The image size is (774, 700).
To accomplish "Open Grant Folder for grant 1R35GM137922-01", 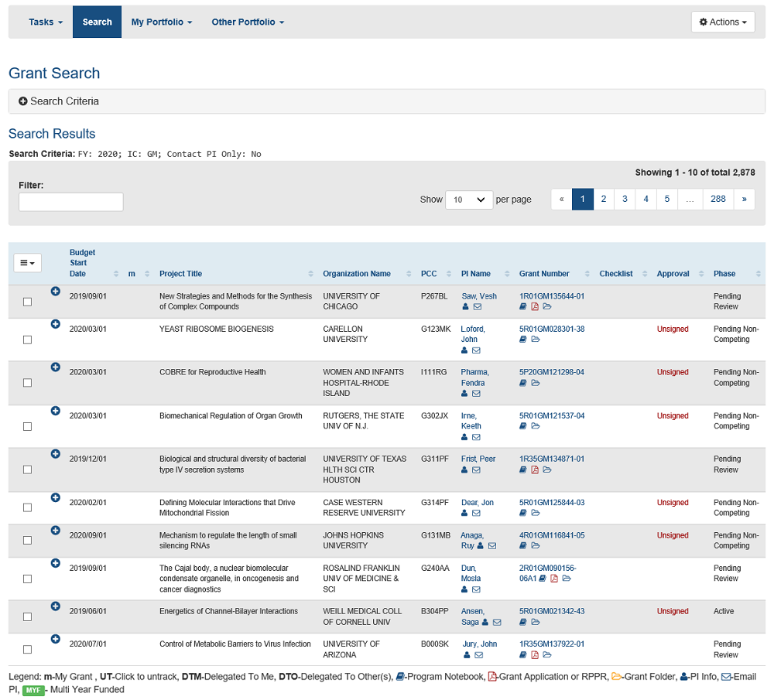I will 547,655.
